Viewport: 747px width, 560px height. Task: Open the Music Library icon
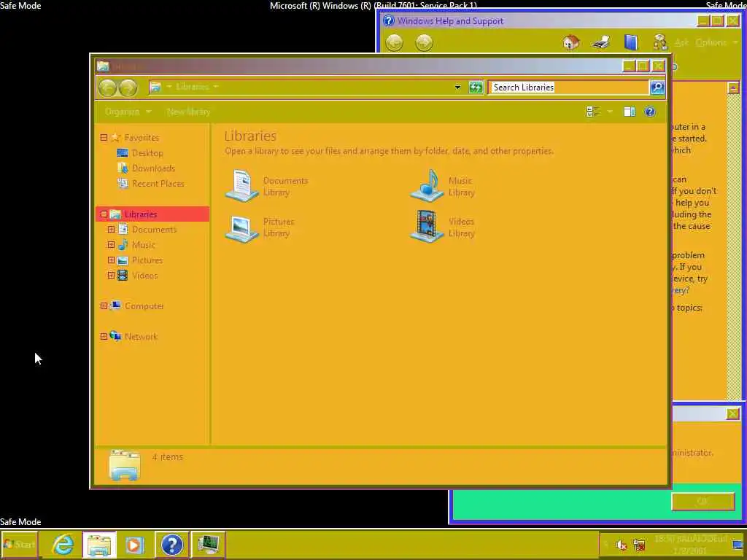(x=427, y=186)
